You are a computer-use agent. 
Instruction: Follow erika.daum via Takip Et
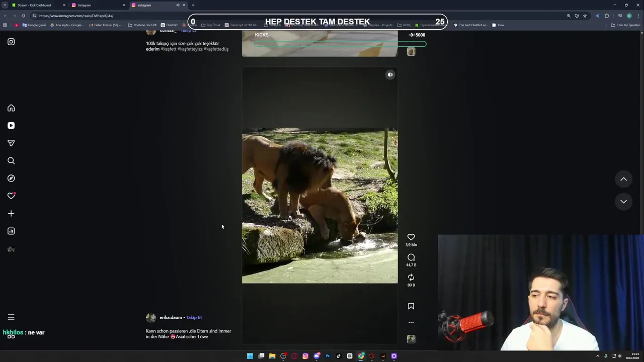(194, 318)
